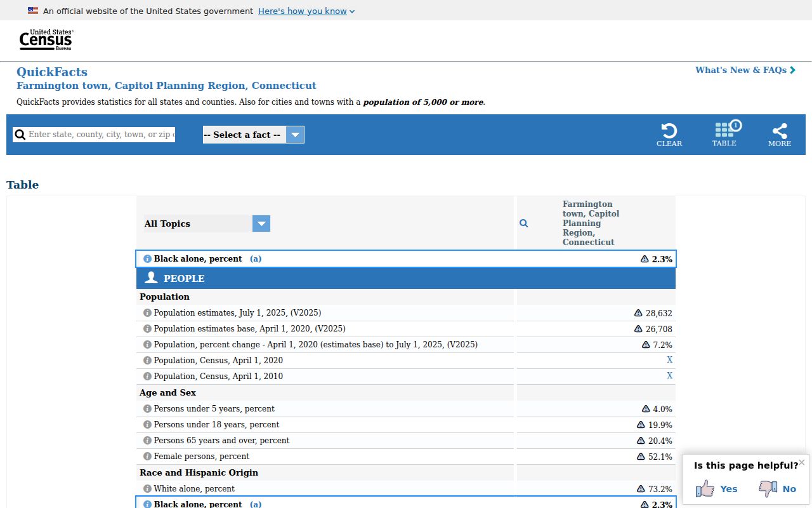Click the thumbs-up Yes icon

click(x=705, y=488)
